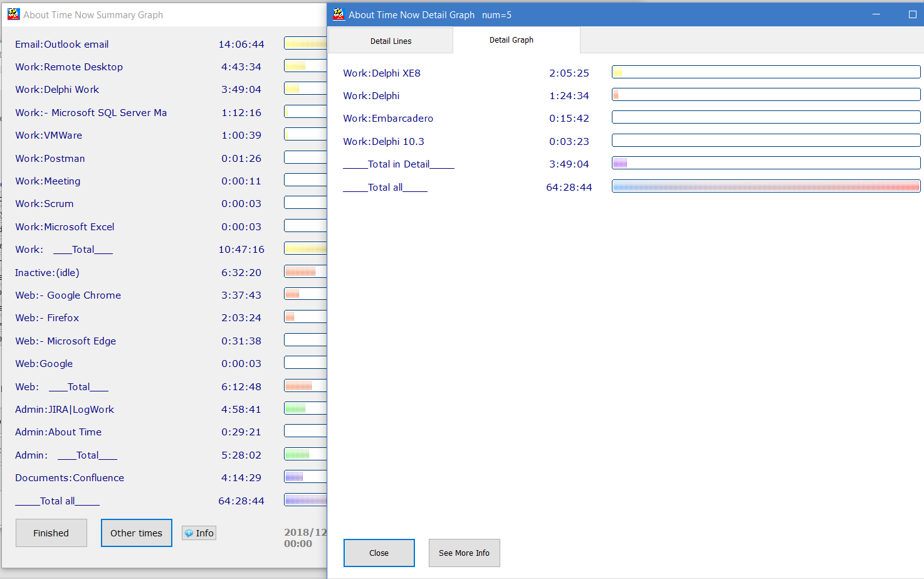Select the Web:- Google Chrome label
The width and height of the screenshot is (924, 579).
[68, 295]
